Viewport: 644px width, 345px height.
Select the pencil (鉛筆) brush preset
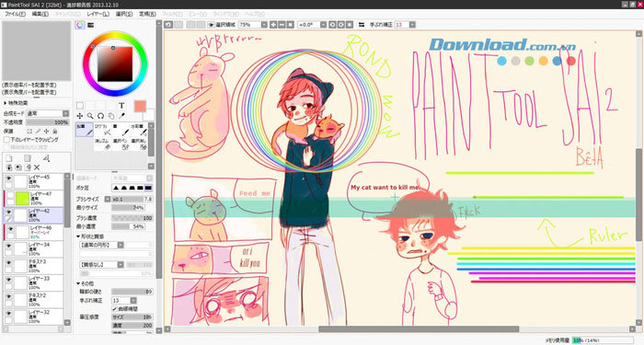click(85, 130)
